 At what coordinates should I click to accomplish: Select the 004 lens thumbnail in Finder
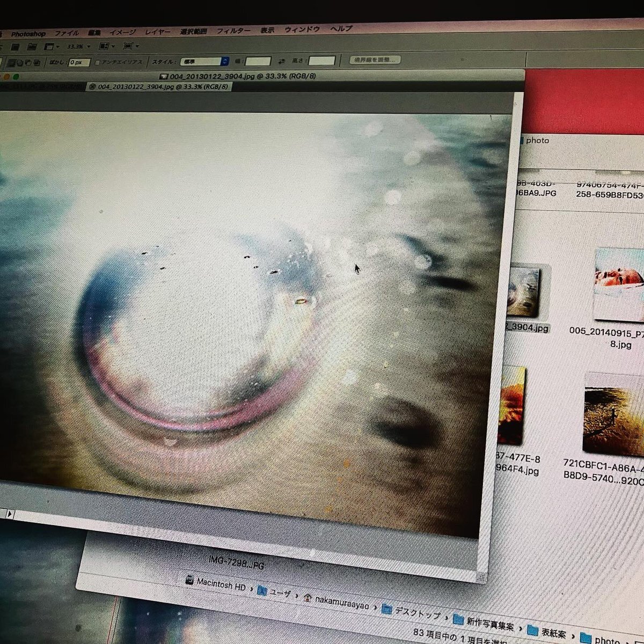523,291
